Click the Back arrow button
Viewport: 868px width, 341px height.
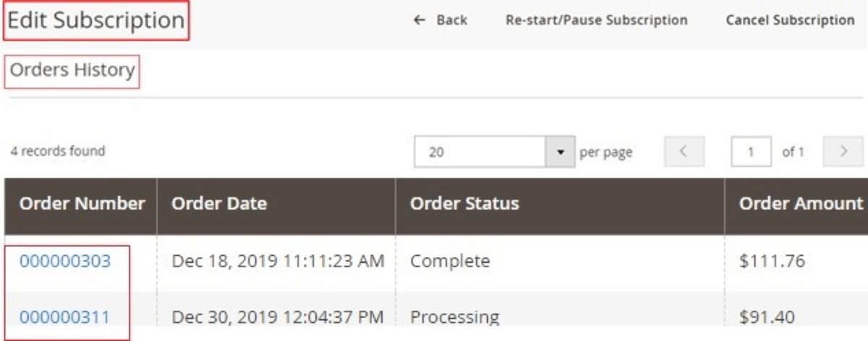(x=440, y=20)
